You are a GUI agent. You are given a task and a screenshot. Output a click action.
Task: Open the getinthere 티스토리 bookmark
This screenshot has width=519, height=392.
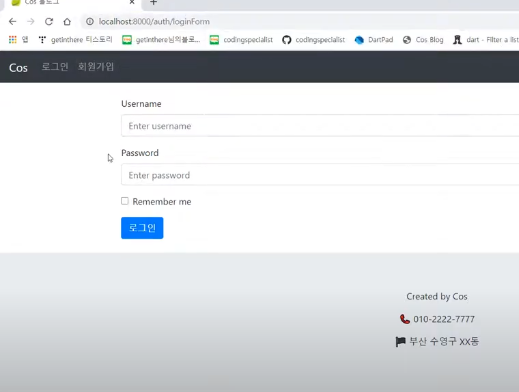76,40
